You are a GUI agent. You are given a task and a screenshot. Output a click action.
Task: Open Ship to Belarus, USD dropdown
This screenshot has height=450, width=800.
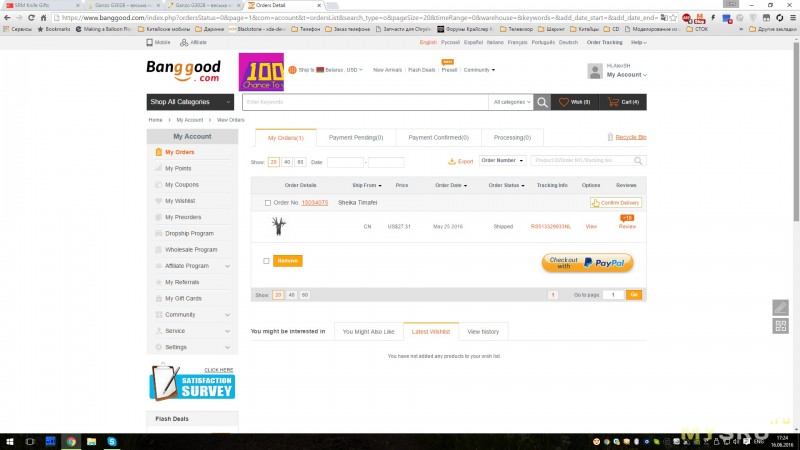tap(326, 70)
